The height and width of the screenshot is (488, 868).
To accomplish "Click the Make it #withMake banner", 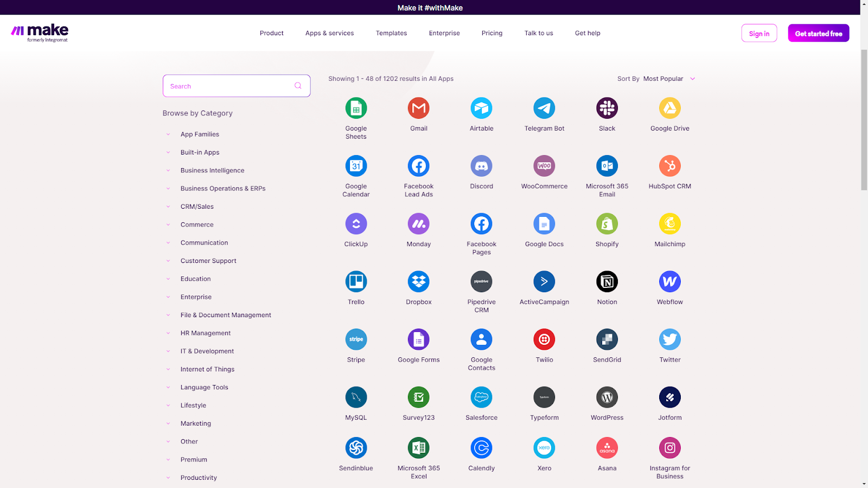I will tap(430, 8).
